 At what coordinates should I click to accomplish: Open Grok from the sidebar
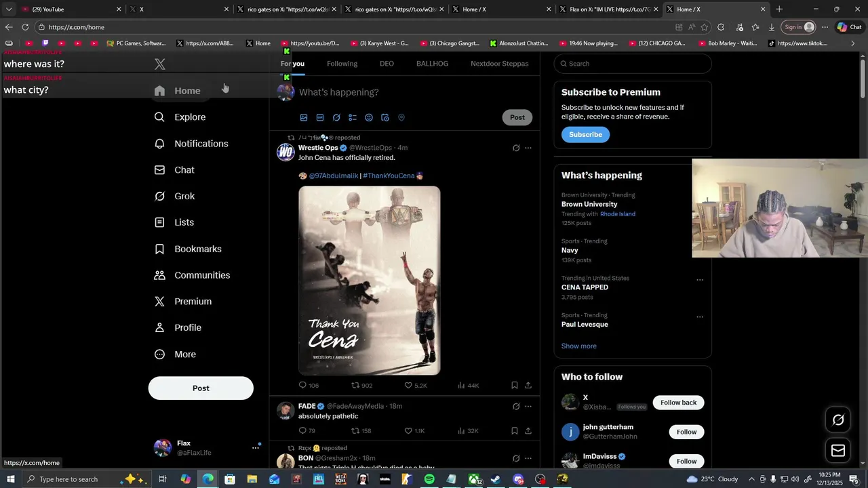[175, 197]
